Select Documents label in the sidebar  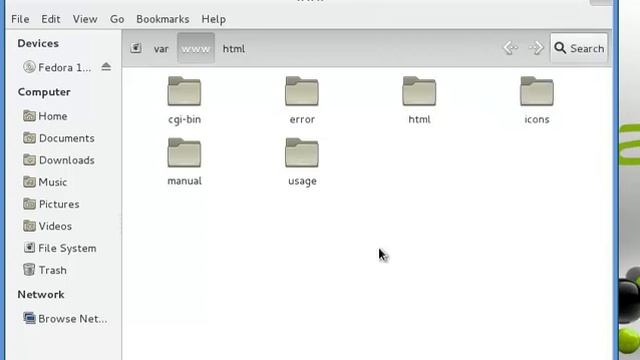pyautogui.click(x=67, y=138)
